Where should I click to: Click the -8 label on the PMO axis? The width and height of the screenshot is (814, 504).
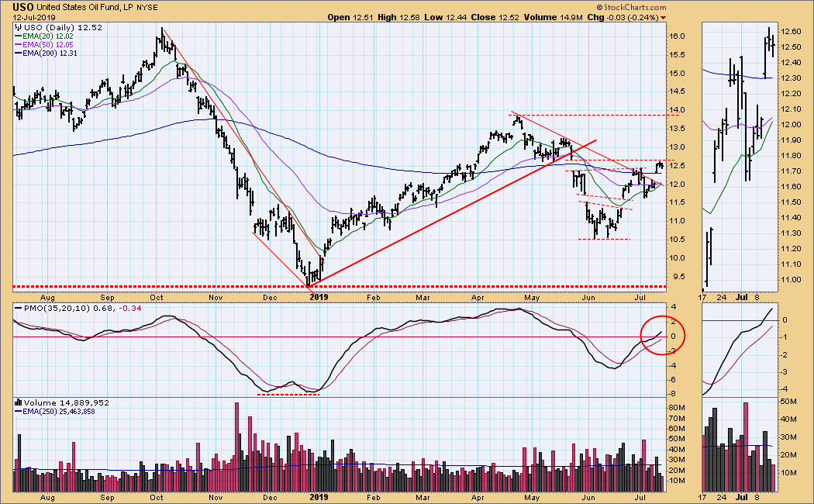[672, 393]
